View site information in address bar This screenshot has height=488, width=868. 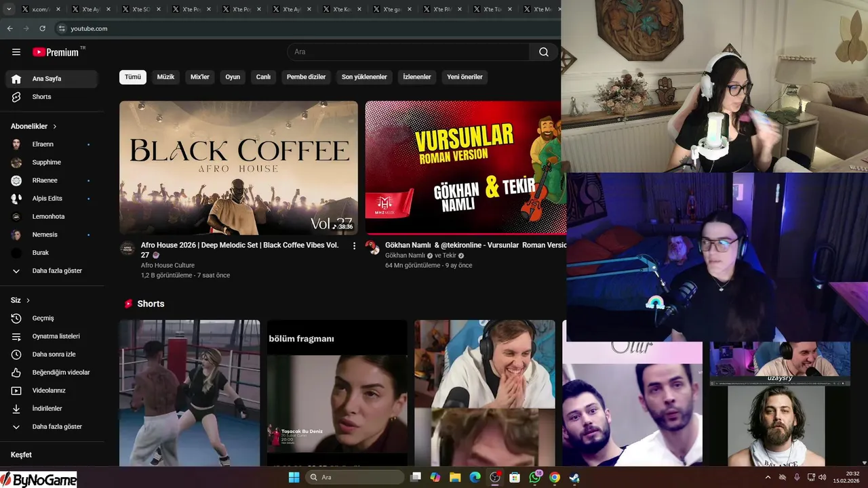tap(61, 28)
